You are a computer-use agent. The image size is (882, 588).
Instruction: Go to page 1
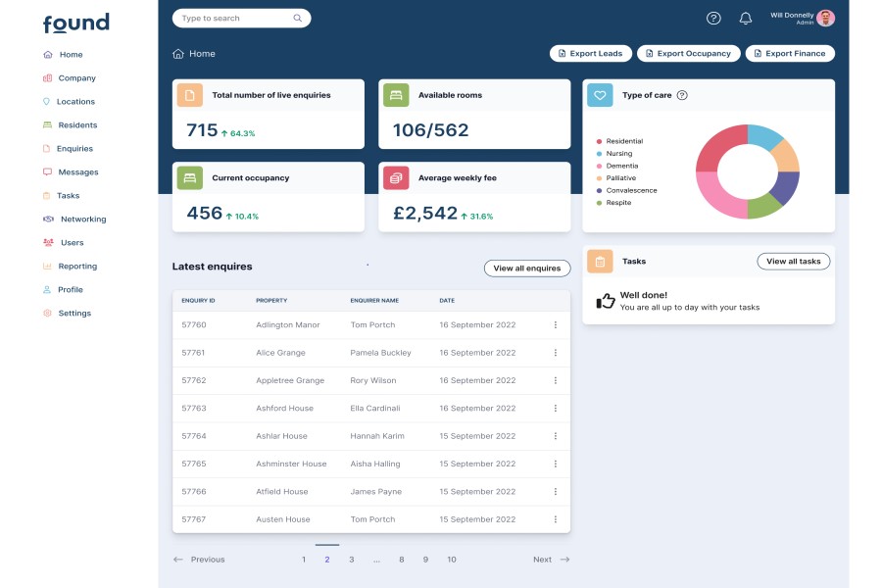pos(304,560)
